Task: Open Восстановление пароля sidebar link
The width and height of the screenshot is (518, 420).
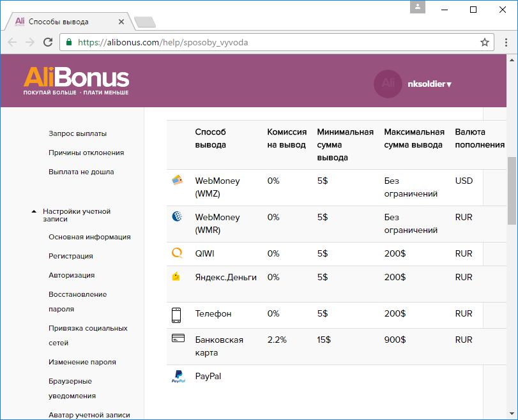Action: point(78,301)
